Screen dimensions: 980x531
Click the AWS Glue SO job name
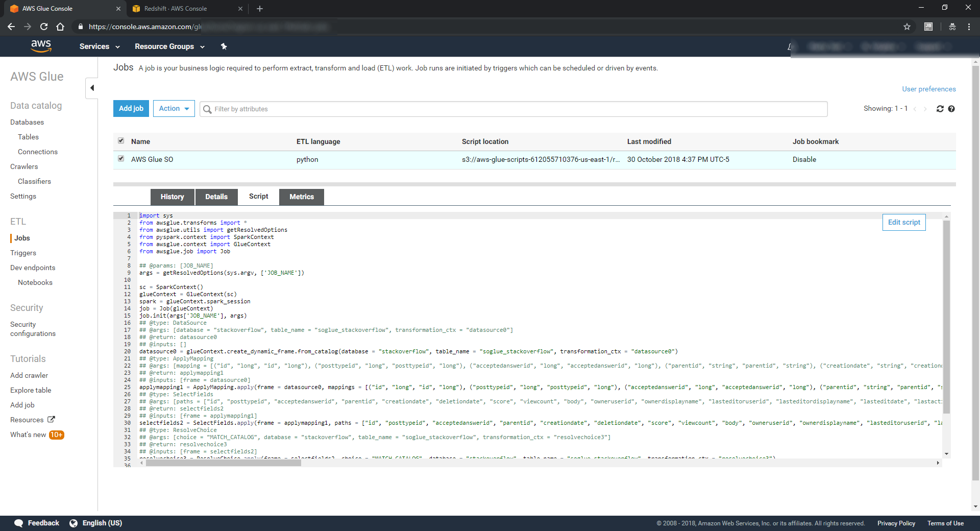coord(152,159)
